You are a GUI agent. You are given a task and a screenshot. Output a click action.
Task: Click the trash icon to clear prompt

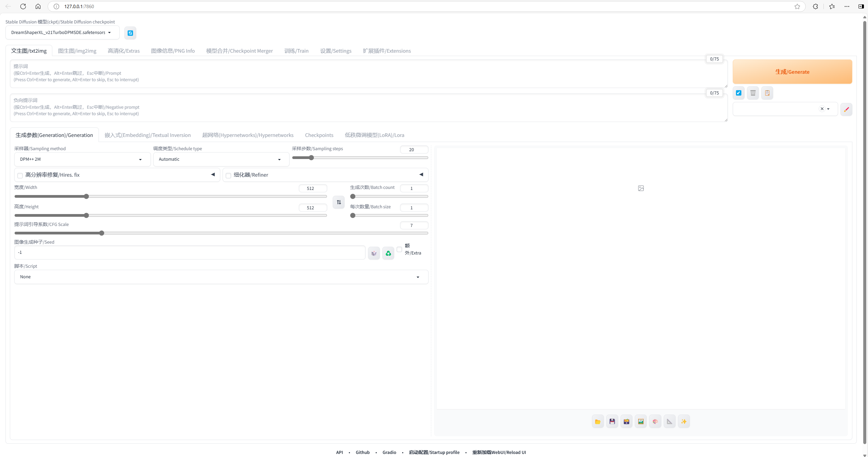pyautogui.click(x=753, y=93)
